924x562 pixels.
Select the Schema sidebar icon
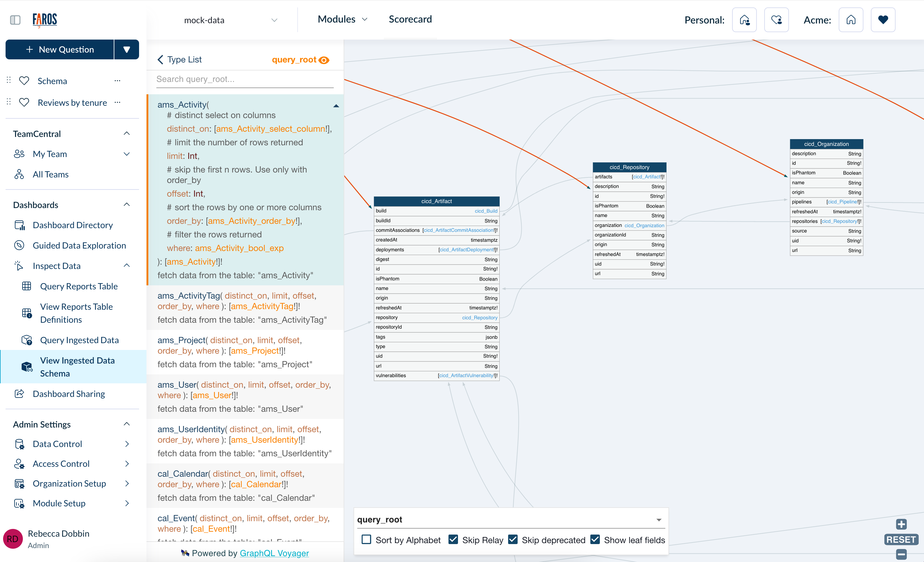point(24,81)
